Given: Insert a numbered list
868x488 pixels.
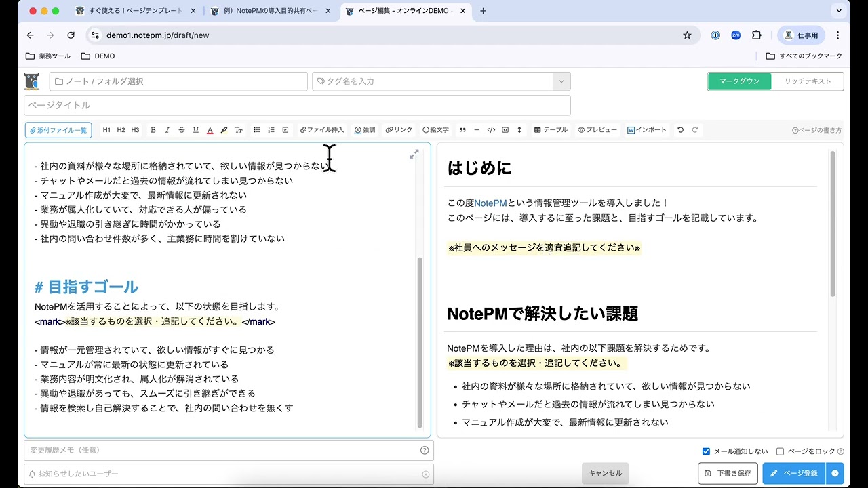Looking at the screenshot, I should click(271, 129).
